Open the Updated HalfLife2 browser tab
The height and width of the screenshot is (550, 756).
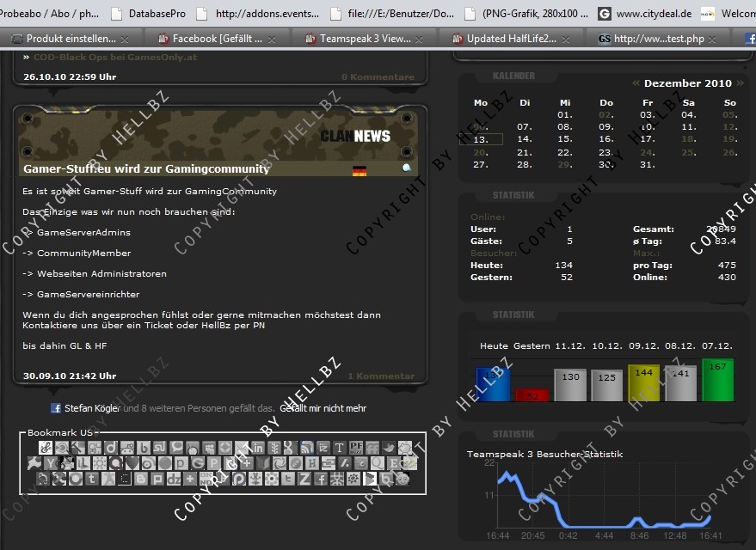(x=511, y=39)
